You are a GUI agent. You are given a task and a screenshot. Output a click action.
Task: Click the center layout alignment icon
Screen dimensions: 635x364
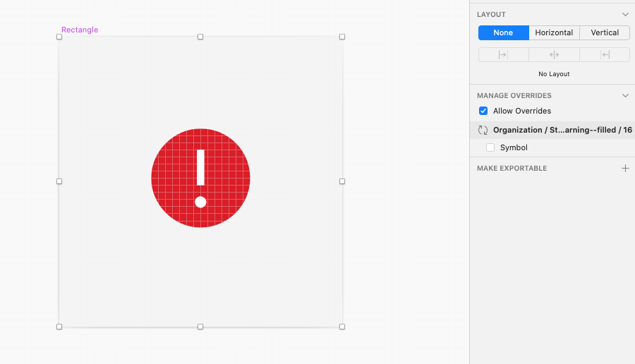click(554, 54)
